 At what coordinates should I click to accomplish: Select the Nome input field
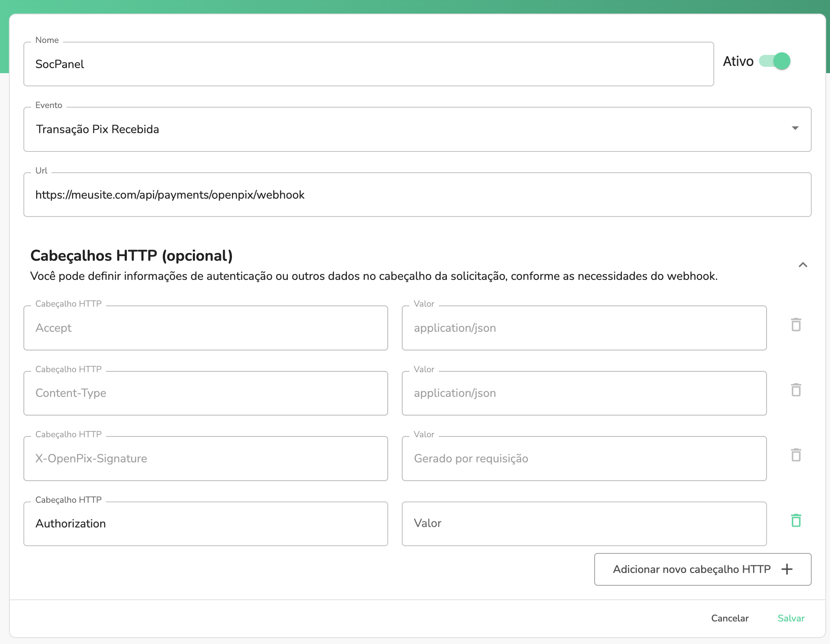pyautogui.click(x=369, y=63)
